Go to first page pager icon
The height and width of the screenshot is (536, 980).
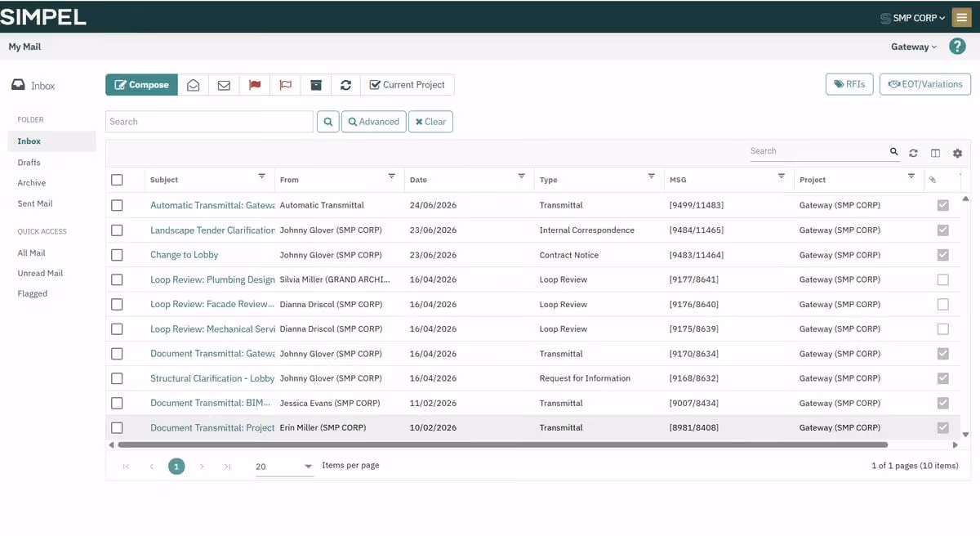click(126, 467)
